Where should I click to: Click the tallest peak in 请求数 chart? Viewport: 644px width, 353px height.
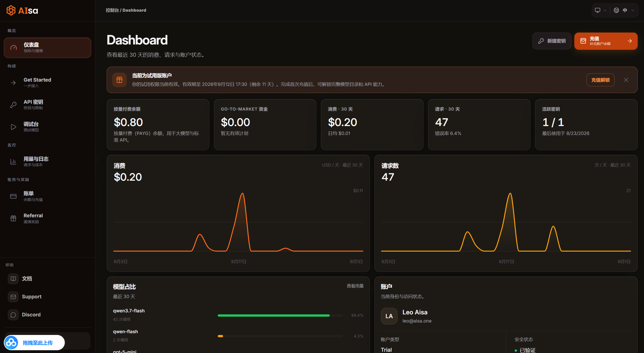(510, 194)
